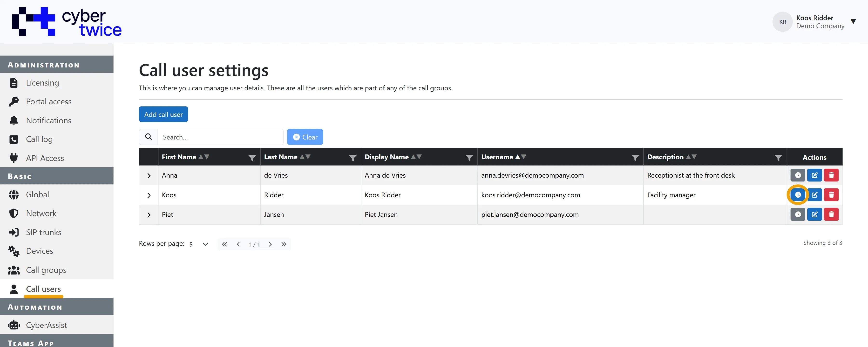This screenshot has height=347, width=868.
Task: Filter the Display Name column
Action: [x=469, y=158]
